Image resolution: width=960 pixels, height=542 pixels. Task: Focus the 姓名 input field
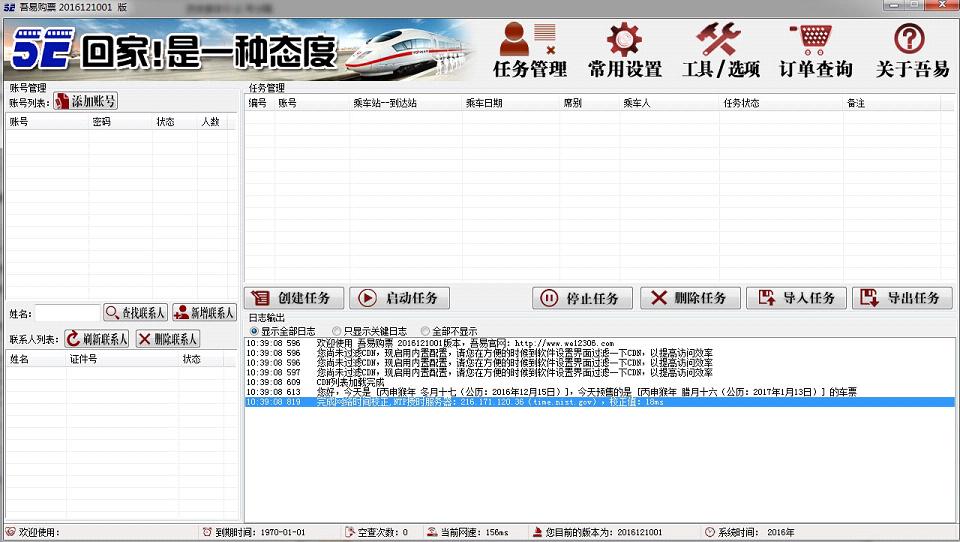(x=67, y=313)
